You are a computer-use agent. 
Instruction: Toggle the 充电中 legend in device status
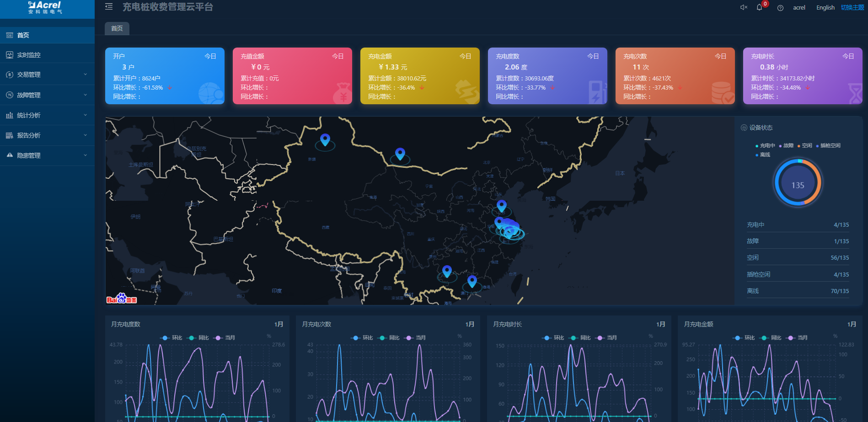tap(765, 146)
